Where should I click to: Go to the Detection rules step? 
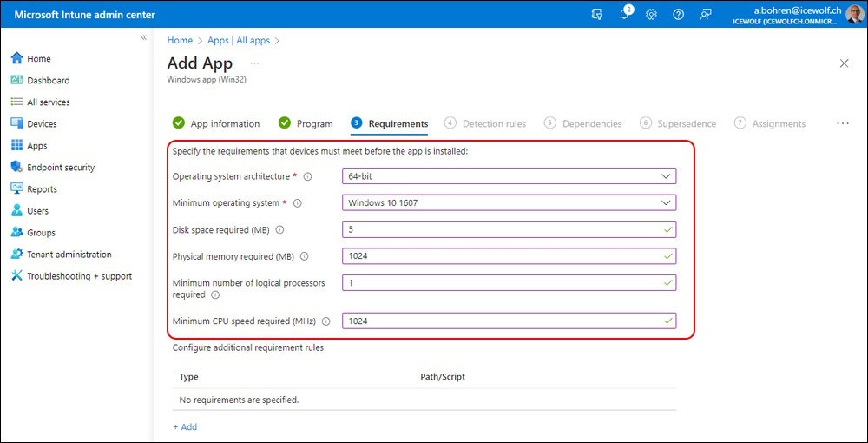[485, 123]
